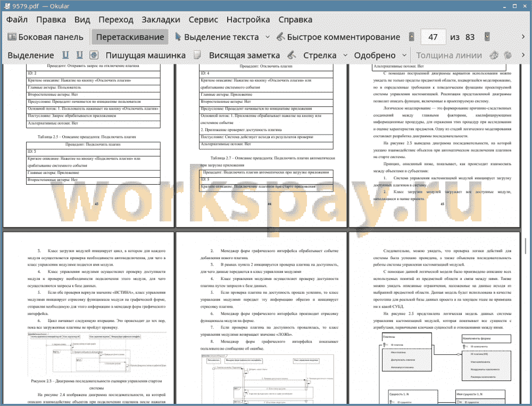
Task: Click the table cell 'ID: 3'
Action: tap(93, 152)
